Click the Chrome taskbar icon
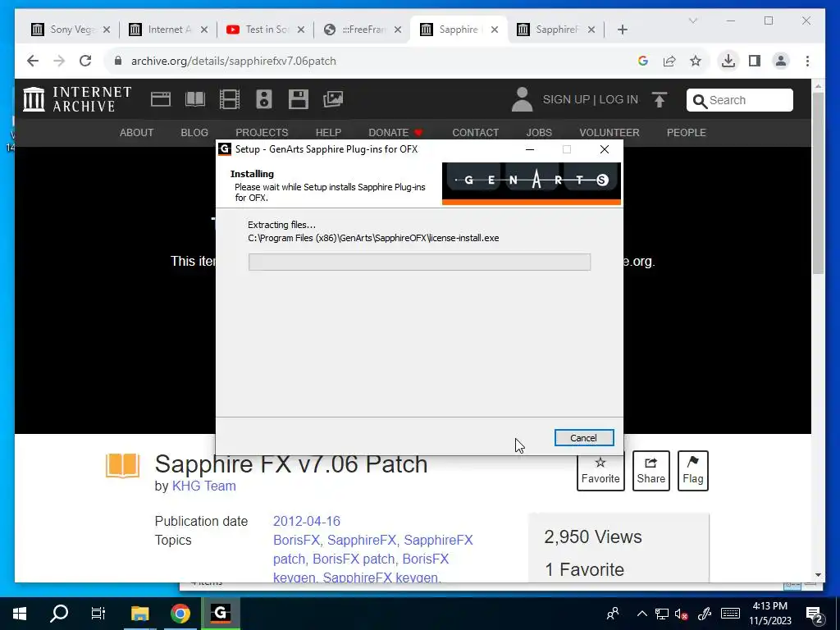This screenshot has height=630, width=840. (180, 614)
